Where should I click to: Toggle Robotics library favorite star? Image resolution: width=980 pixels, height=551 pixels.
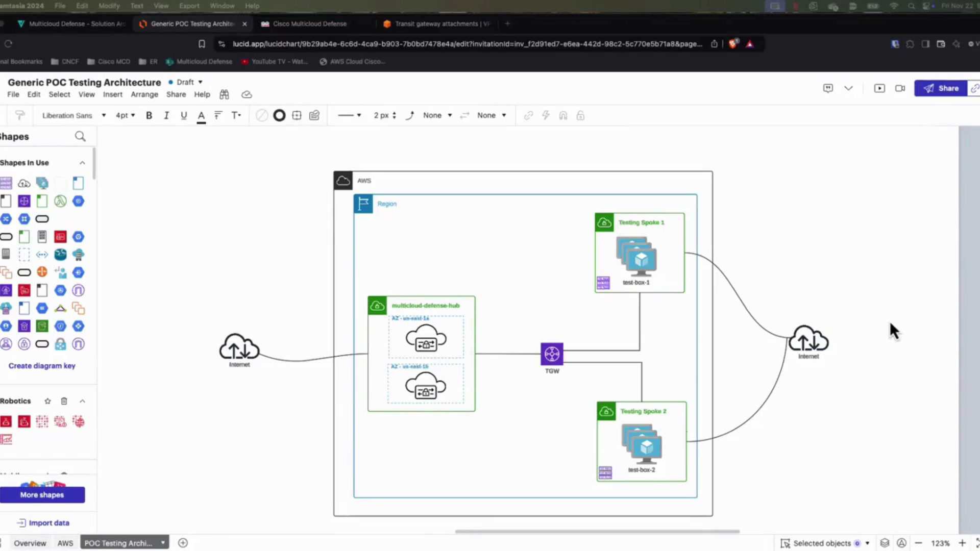(47, 401)
